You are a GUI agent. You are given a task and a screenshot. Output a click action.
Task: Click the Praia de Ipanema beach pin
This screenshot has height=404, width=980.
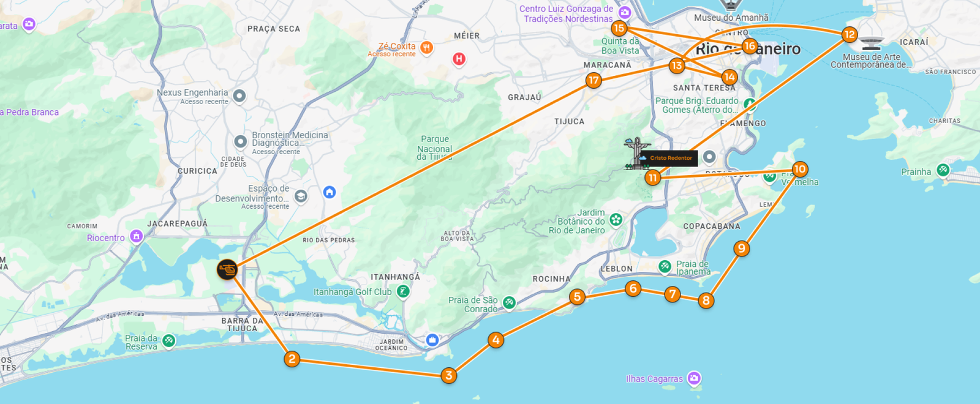point(665,266)
